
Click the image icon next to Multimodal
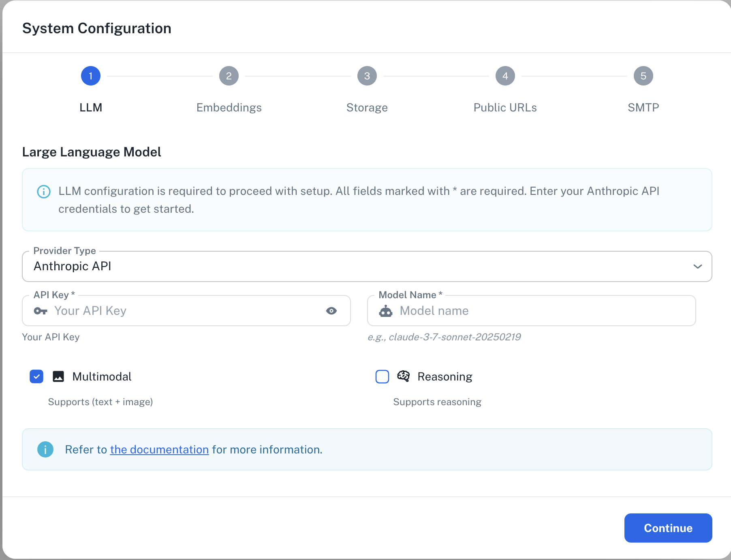pyautogui.click(x=58, y=376)
